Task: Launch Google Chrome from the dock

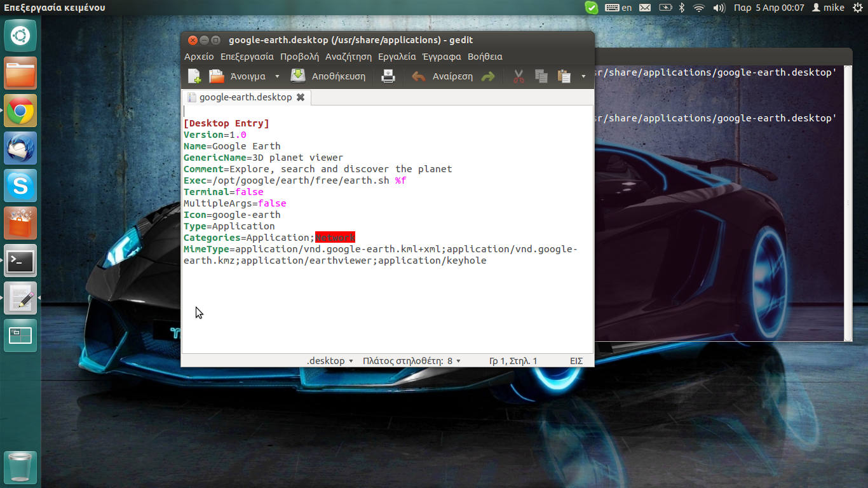Action: [x=20, y=111]
